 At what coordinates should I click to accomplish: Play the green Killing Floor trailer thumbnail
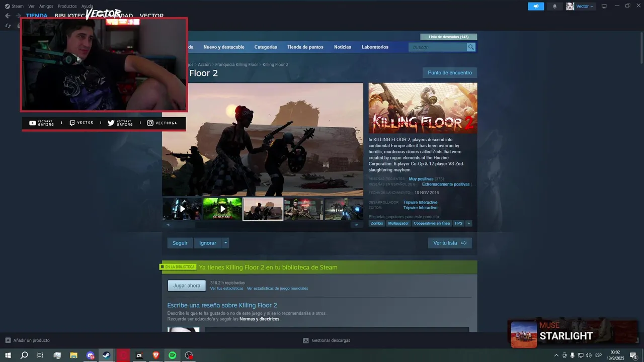(x=222, y=209)
